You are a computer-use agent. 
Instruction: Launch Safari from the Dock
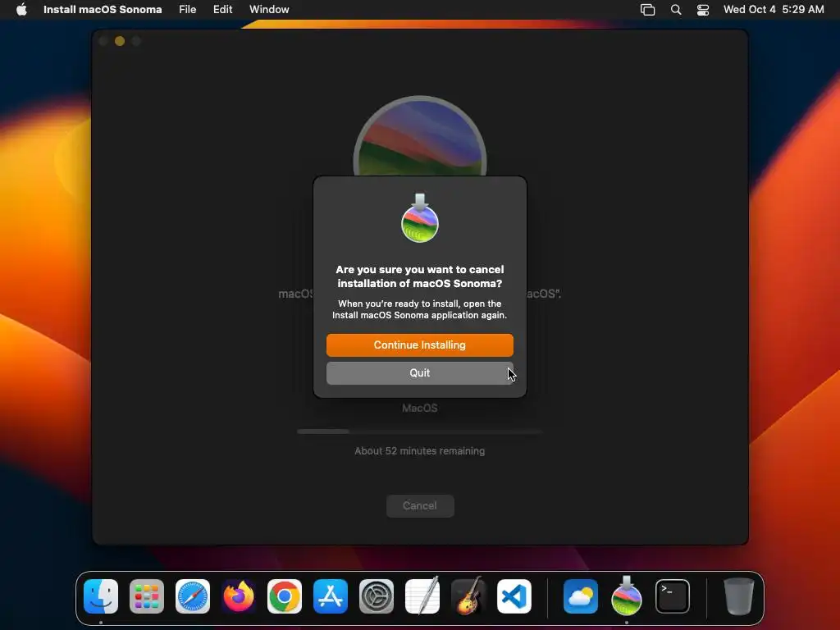click(193, 596)
